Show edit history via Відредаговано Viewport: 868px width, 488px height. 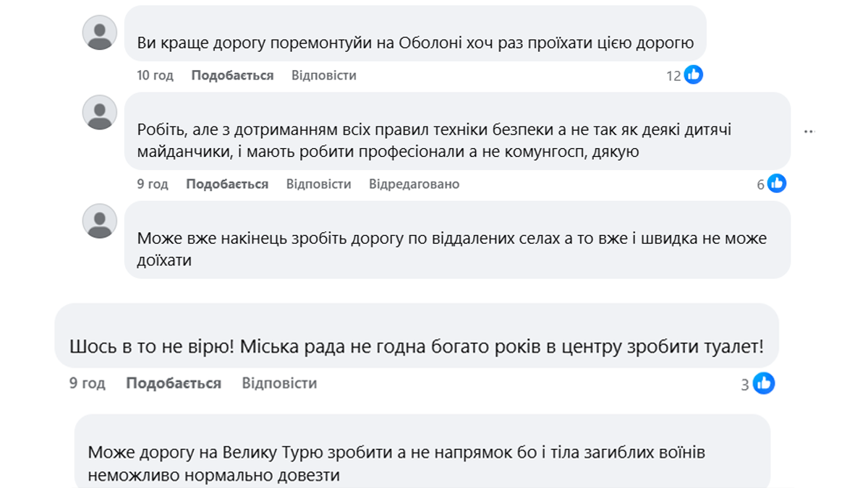point(414,184)
